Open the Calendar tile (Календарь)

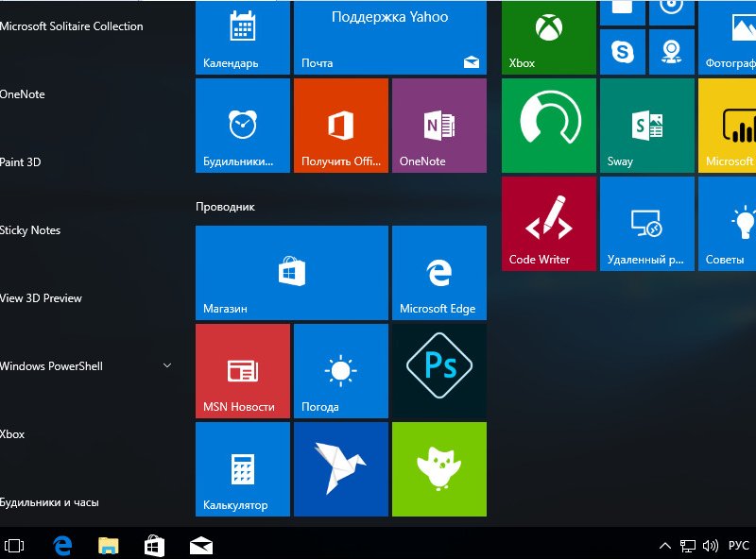(x=243, y=38)
